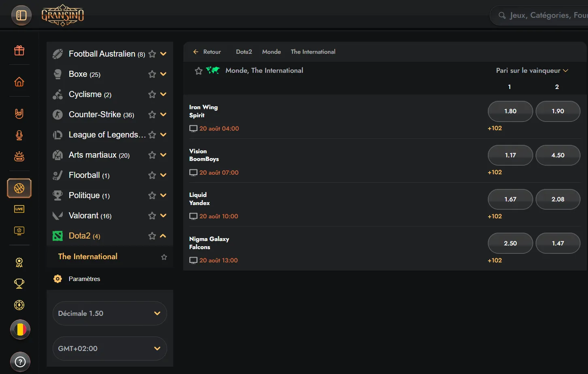This screenshot has height=374, width=588.
Task: Bet on Spirit at 1.90
Action: [x=558, y=111]
